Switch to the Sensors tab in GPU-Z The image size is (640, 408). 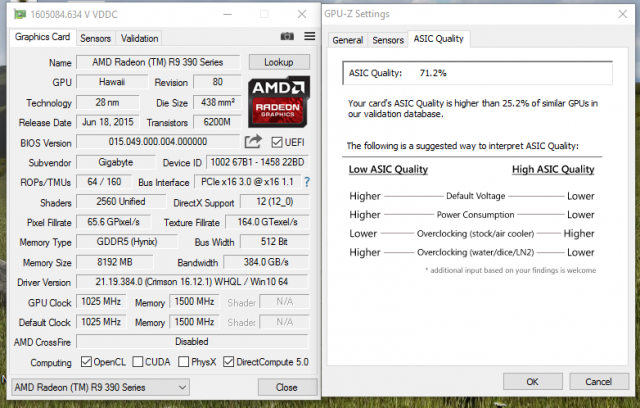click(95, 38)
